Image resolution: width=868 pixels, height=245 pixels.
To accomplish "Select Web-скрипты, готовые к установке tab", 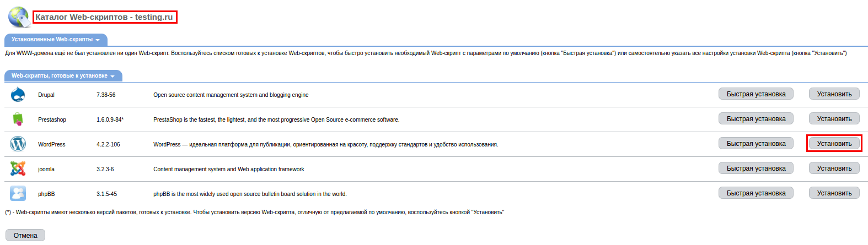I will click(63, 76).
